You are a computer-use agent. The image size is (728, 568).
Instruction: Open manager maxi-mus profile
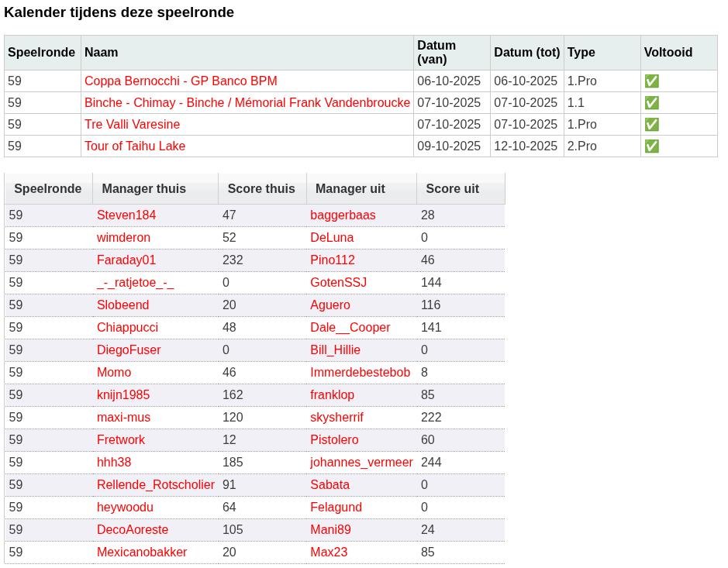coord(123,417)
